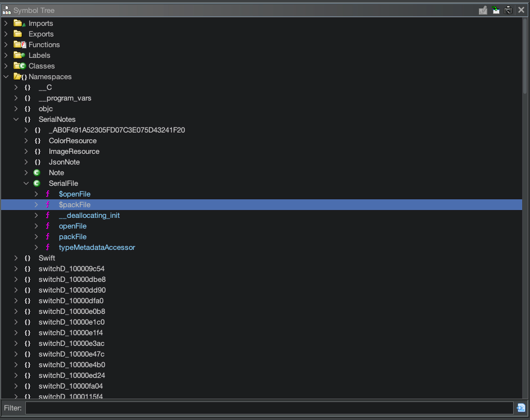Click the navigate-to-symbol arrow toolbar icon
Image resolution: width=530 pixels, height=420 pixels.
pyautogui.click(x=495, y=10)
